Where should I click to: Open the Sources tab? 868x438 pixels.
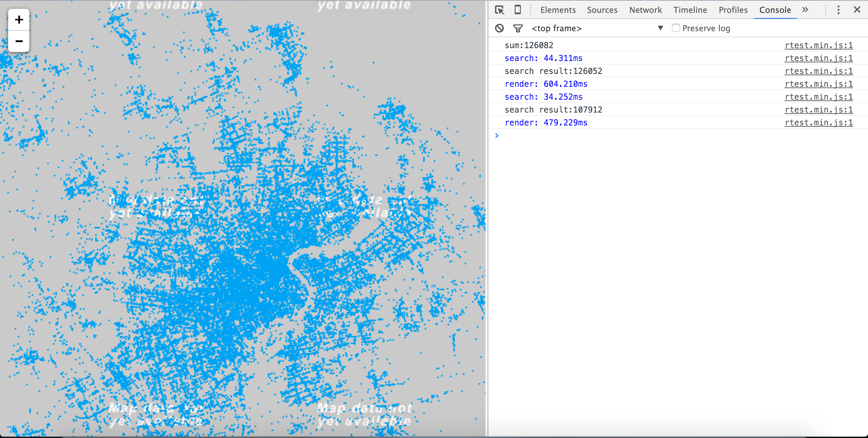point(602,10)
